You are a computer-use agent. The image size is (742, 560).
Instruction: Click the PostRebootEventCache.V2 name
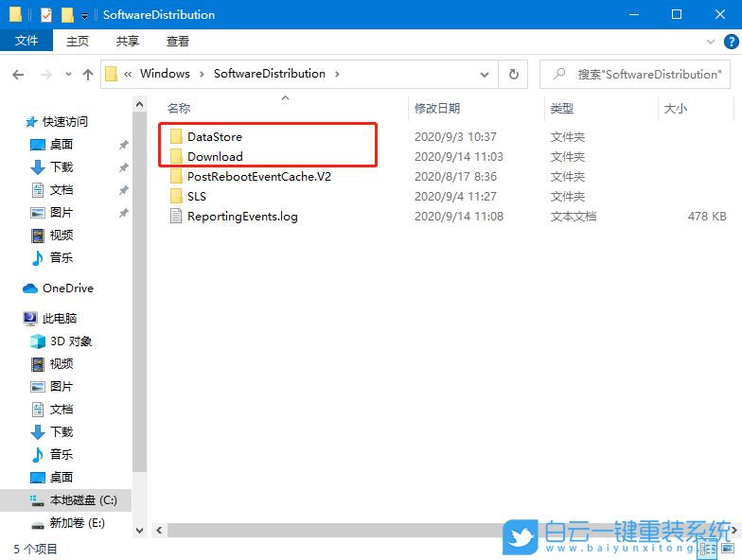pos(259,176)
